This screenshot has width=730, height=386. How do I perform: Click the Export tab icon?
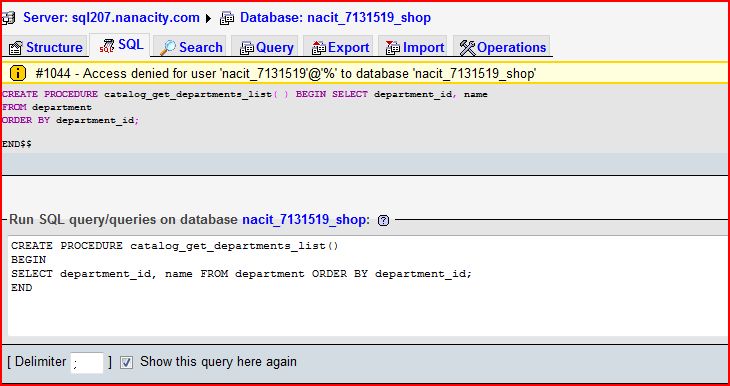tap(319, 47)
